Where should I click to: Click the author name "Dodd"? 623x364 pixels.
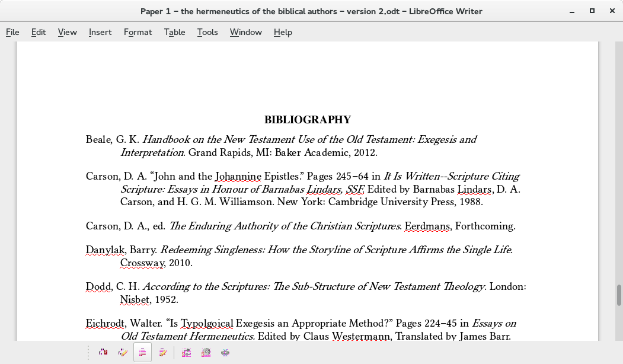tap(98, 286)
